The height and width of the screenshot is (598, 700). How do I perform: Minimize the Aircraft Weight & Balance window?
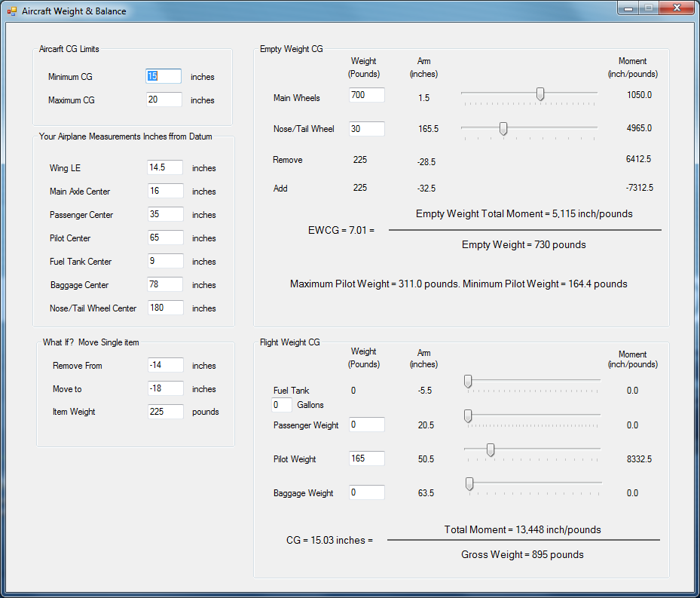(x=628, y=8)
